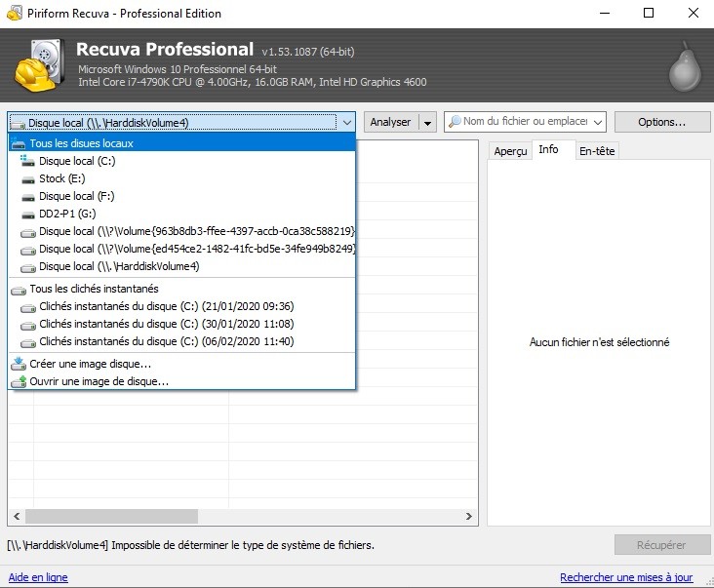This screenshot has height=588, width=714.
Task: Open the Aide en ligne link
Action: tap(38, 577)
